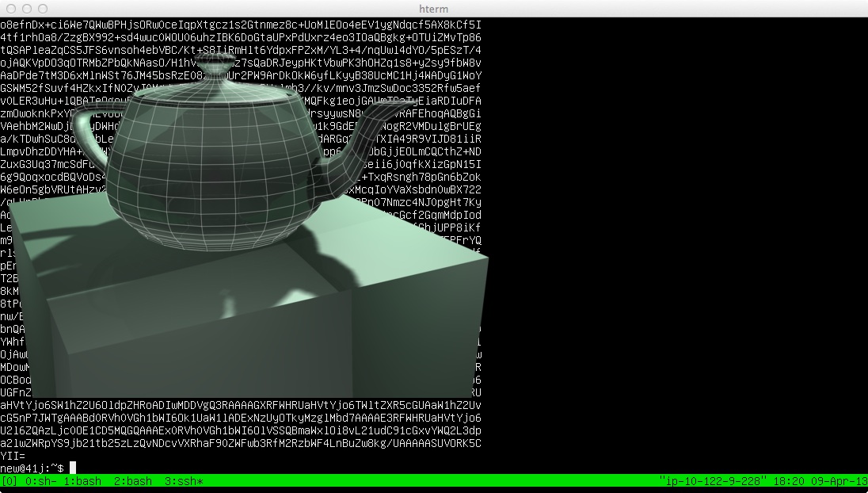This screenshot has height=493, width=868.
Task: Click the hostname "ip-10-122-9-228" in status bar
Action: 714,481
